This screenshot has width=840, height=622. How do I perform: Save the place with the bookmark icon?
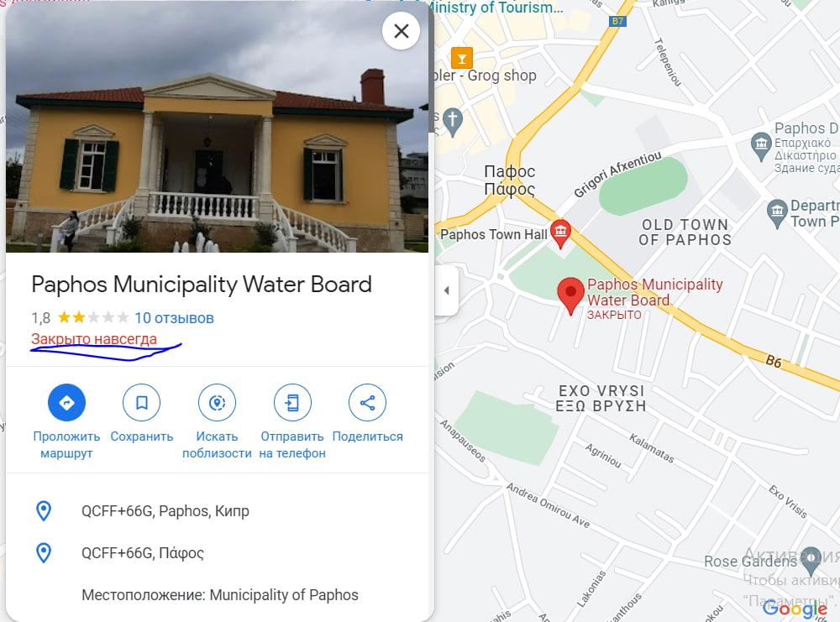141,403
